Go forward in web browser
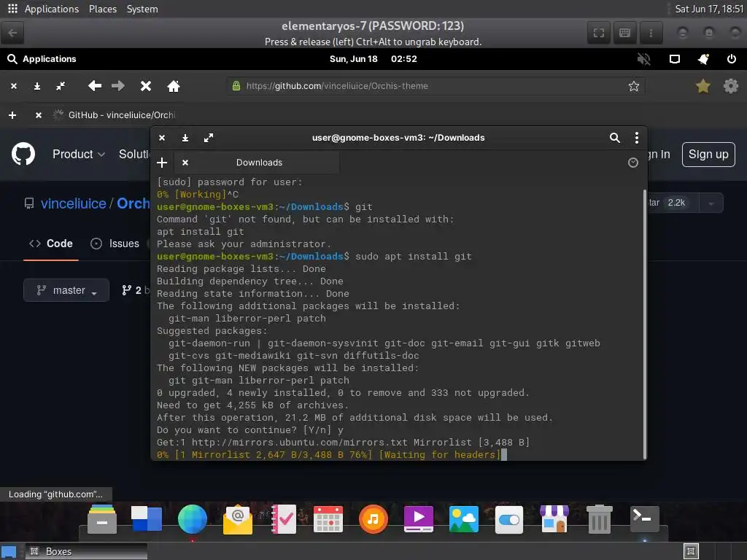747x560 pixels. tap(117, 86)
